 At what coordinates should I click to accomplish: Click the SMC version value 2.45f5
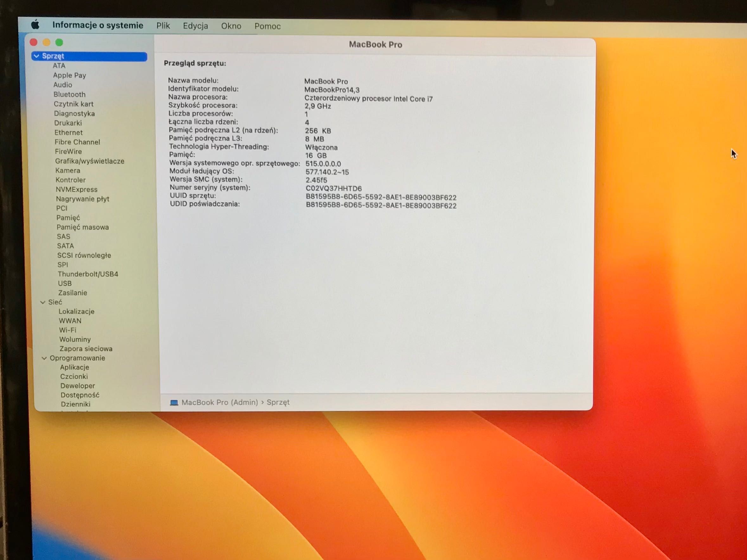point(316,180)
